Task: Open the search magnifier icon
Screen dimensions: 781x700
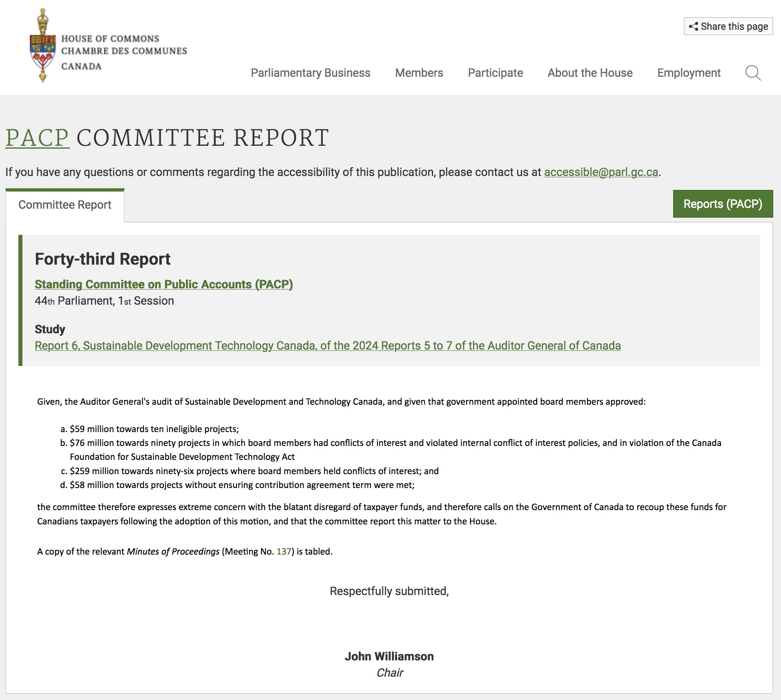Action: [753, 73]
